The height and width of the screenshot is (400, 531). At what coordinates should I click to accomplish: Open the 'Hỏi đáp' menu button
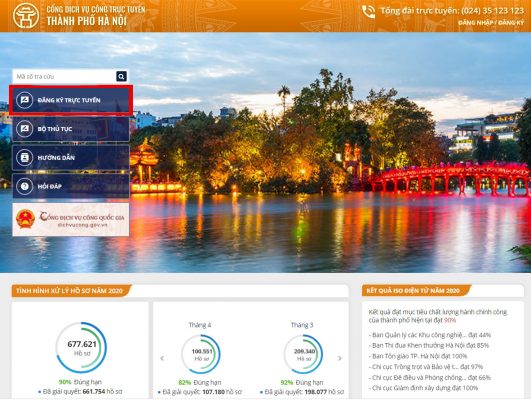[x=71, y=186]
